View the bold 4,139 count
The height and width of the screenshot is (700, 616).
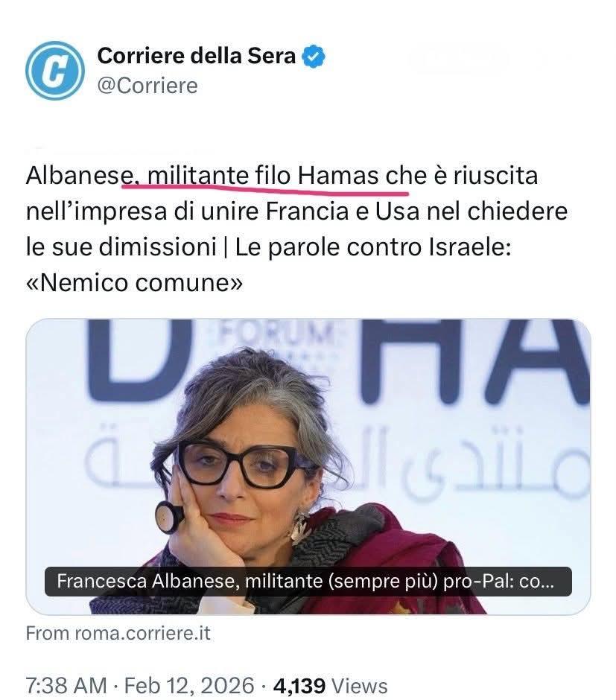pyautogui.click(x=299, y=685)
